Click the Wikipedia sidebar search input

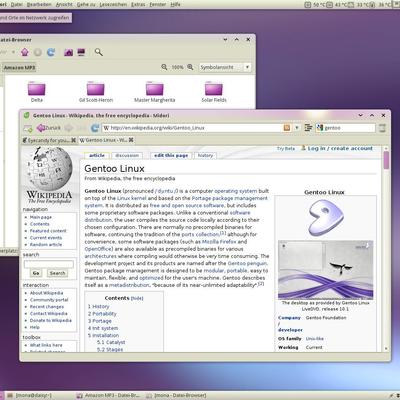click(49, 264)
